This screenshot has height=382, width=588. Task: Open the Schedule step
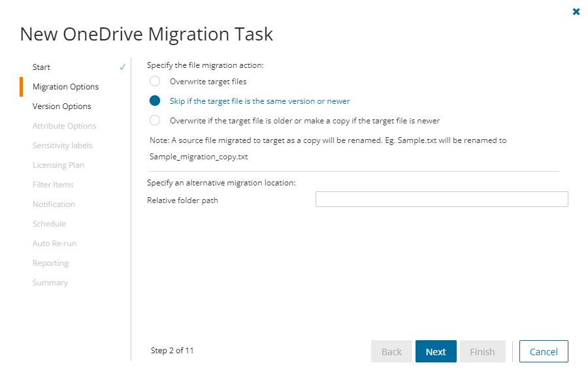49,224
